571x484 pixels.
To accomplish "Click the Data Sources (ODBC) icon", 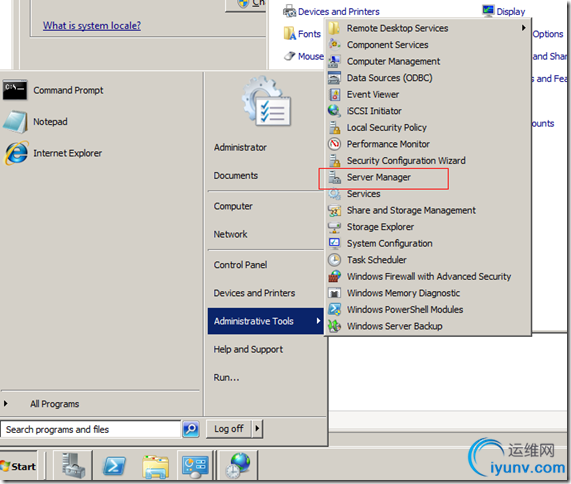I will [334, 78].
